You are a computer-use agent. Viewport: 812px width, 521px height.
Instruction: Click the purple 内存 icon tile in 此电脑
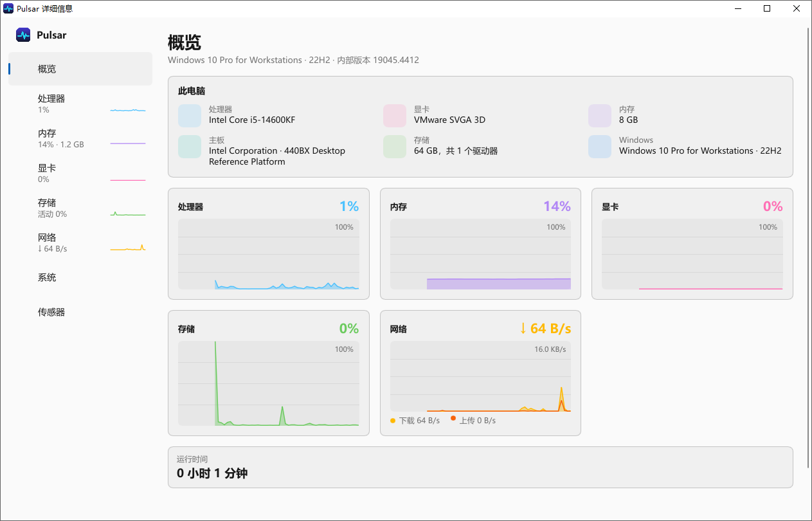600,115
